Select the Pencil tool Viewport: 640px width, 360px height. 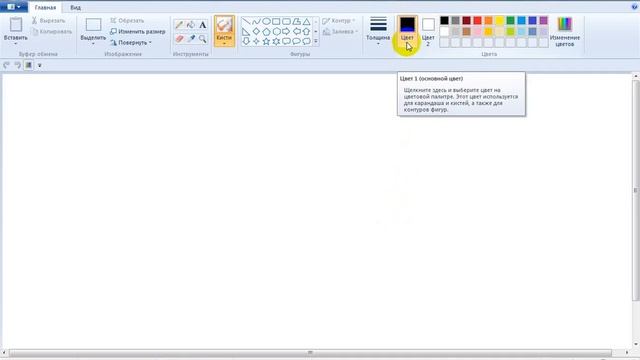[x=179, y=25]
